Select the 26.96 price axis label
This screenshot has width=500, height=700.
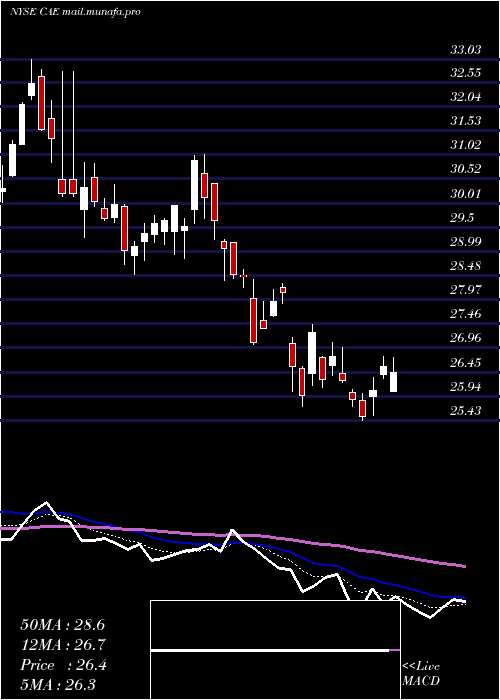pos(465,338)
